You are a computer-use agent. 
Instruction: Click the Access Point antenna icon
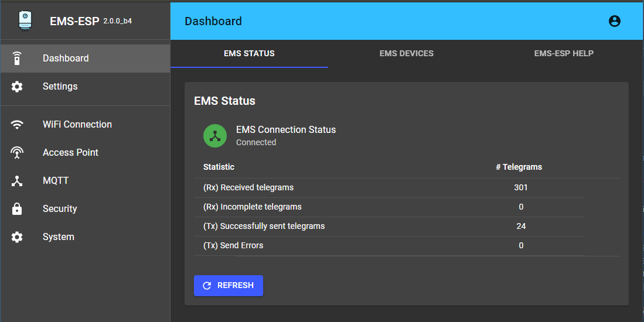18,153
